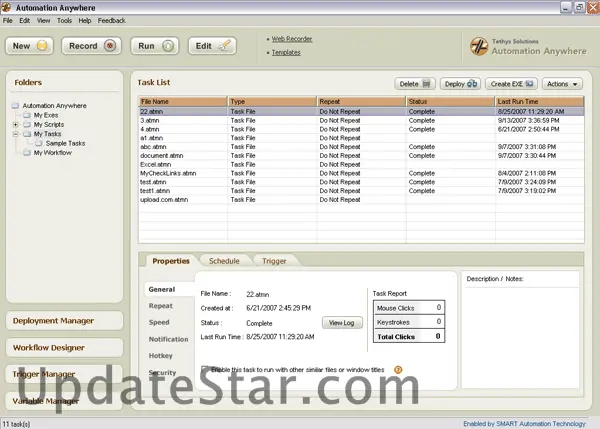Screen dimensions: 600x429
Task: Open the Actions dropdown
Action: point(562,84)
